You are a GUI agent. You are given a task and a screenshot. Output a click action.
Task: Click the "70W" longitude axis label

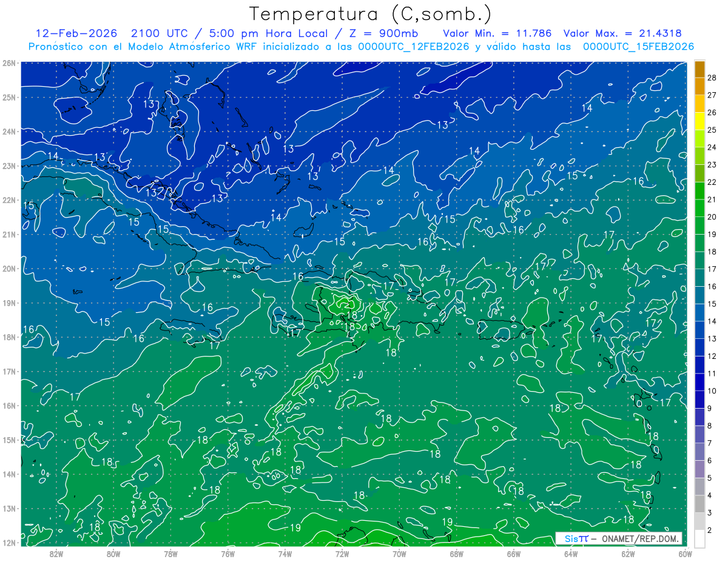click(399, 553)
